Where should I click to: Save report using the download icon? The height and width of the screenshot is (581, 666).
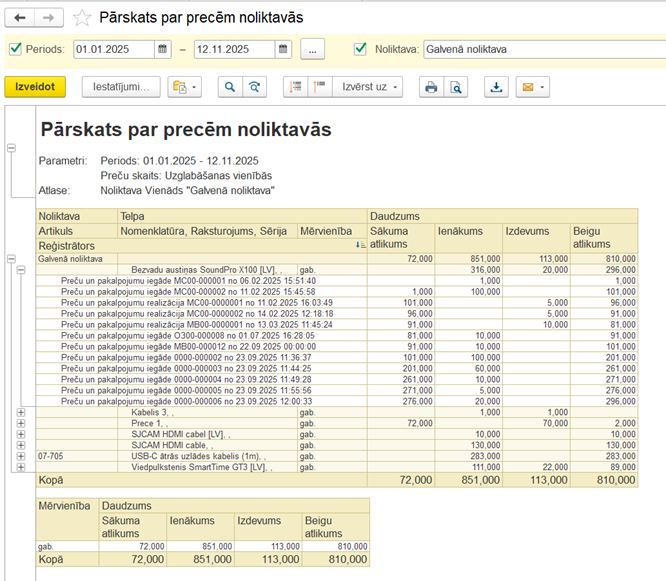(x=495, y=87)
